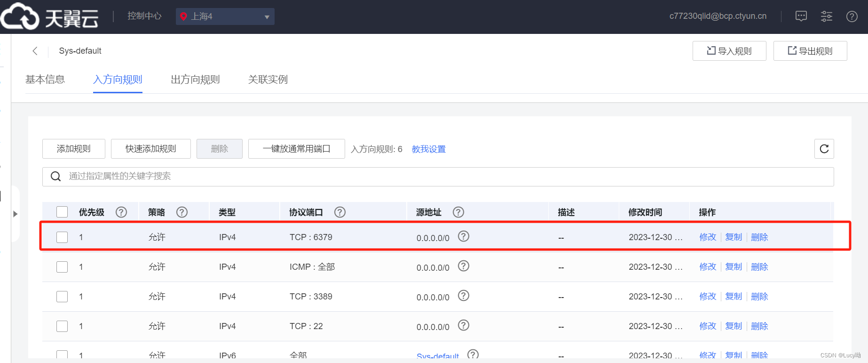
Task: Open the 控制中心 menu item
Action: 144,16
